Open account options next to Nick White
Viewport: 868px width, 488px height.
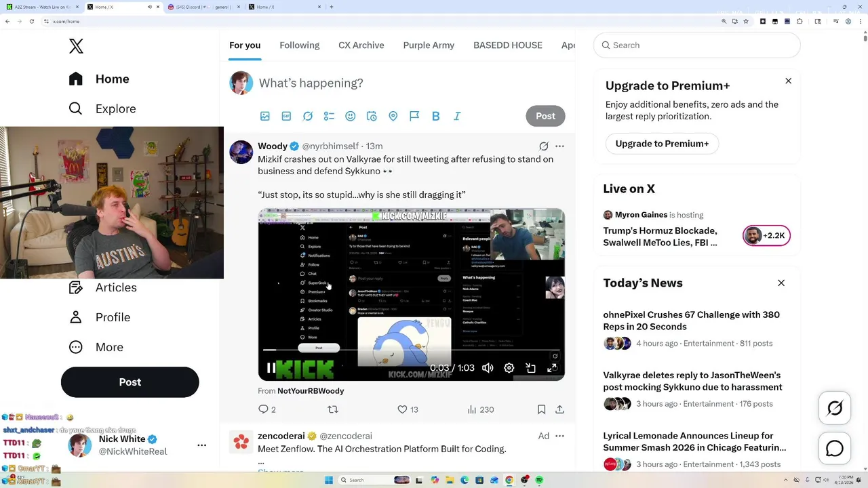coord(201,445)
